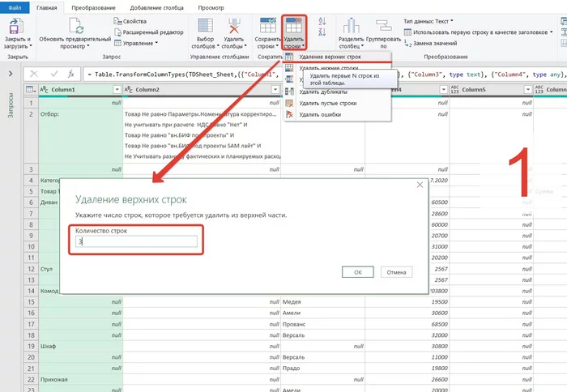Open the Управление dropdown
Screen dimensions: 567x392
136,43
